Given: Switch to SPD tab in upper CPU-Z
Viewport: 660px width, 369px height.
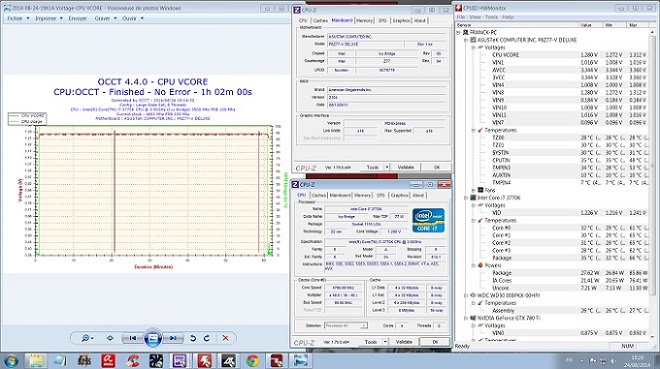Looking at the screenshot, I should [x=382, y=20].
